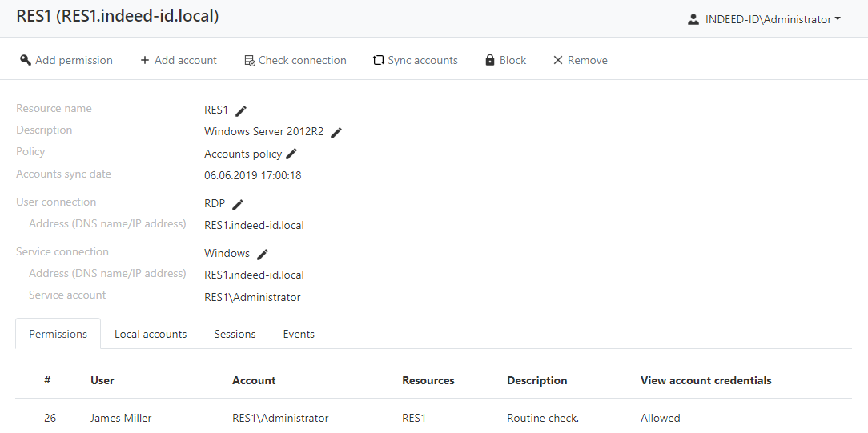This screenshot has width=868, height=433.
Task: Click the User column header
Action: click(102, 381)
